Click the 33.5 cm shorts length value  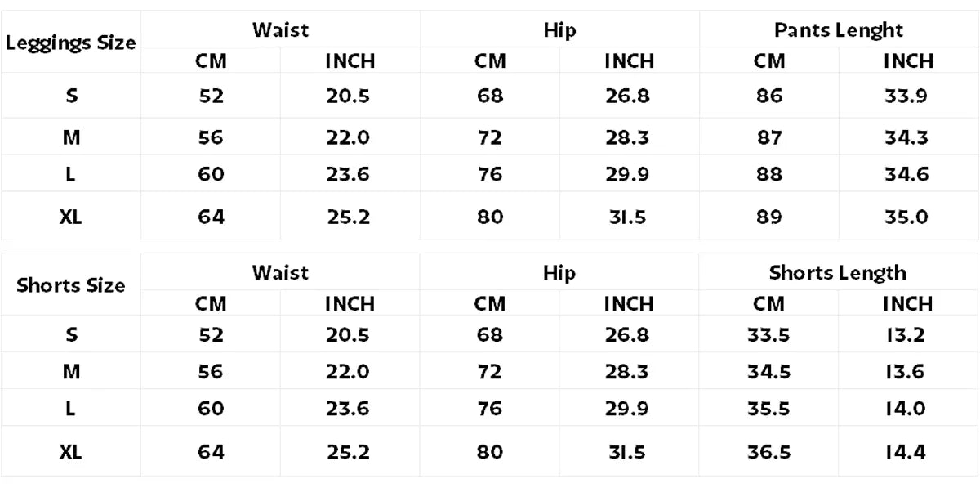768,334
